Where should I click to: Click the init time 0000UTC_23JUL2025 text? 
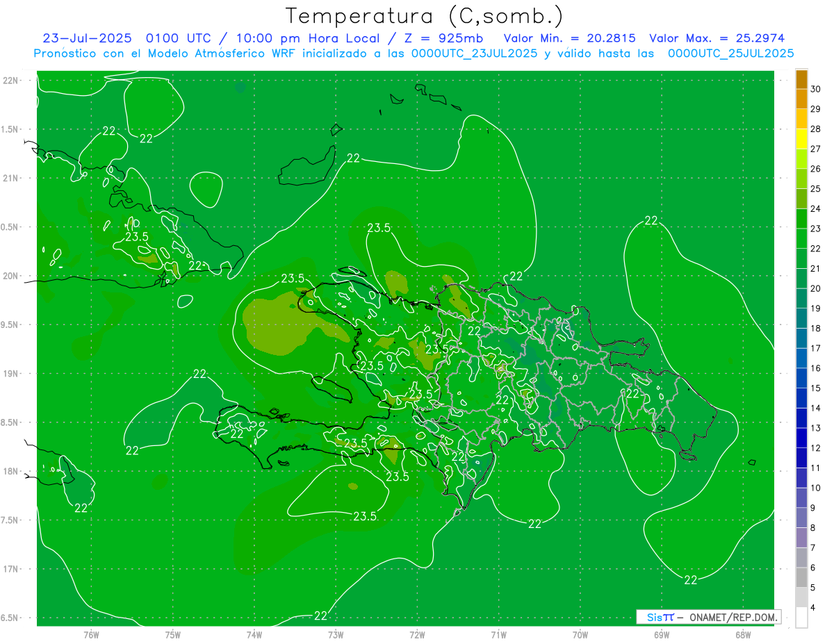pyautogui.click(x=473, y=53)
